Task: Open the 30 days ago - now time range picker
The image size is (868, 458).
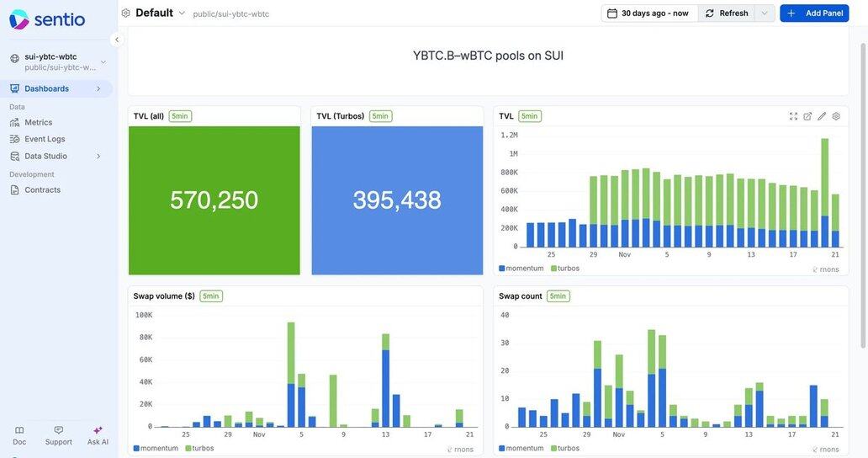Action: tap(648, 13)
